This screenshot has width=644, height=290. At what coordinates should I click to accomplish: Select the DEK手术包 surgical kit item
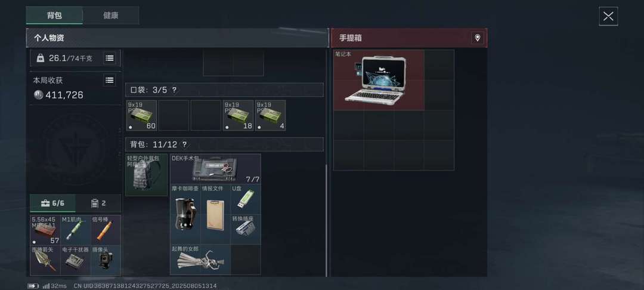coord(215,169)
